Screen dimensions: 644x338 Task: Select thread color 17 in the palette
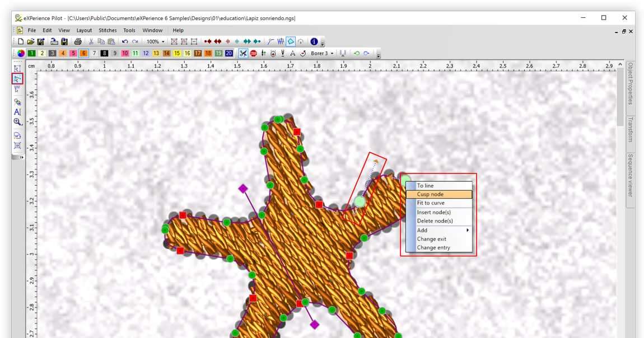point(197,53)
